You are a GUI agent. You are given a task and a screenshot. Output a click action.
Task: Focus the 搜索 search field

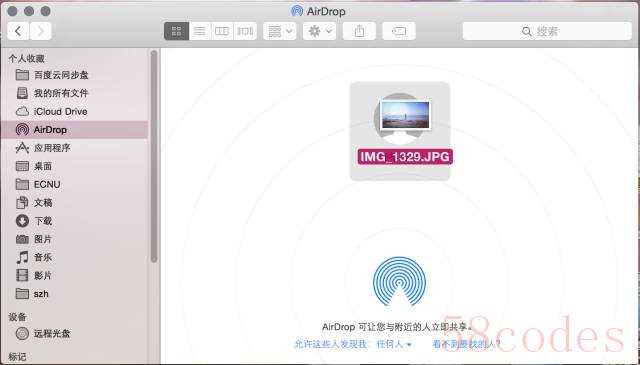coord(547,31)
